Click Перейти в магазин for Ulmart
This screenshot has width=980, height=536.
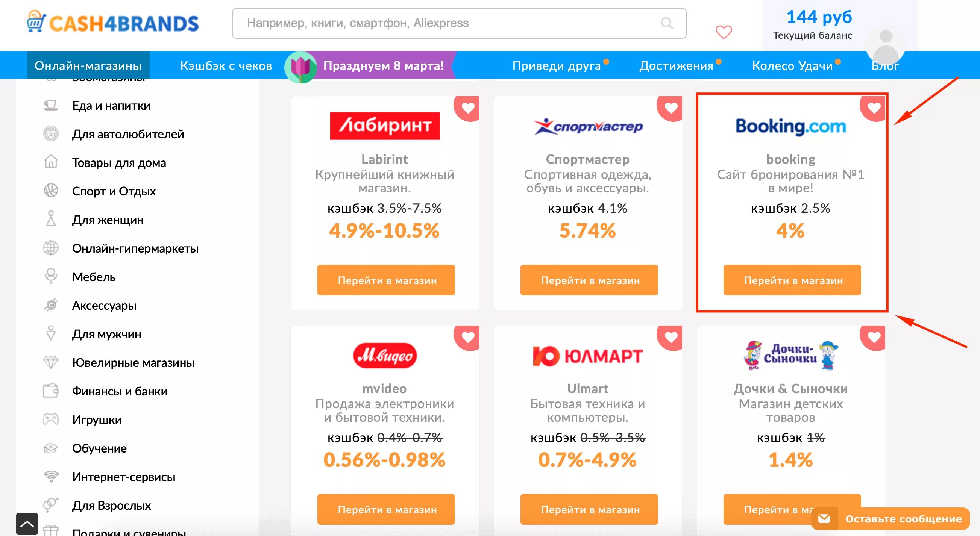(x=589, y=509)
